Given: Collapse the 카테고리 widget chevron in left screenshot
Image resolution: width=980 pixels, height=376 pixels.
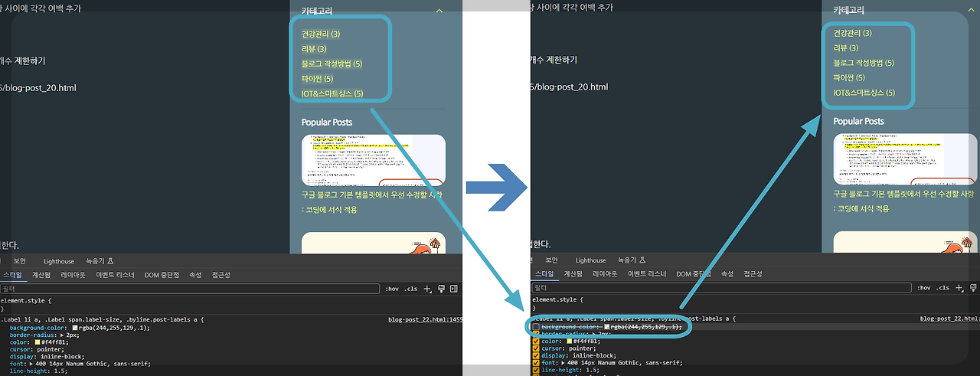Looking at the screenshot, I should (439, 11).
